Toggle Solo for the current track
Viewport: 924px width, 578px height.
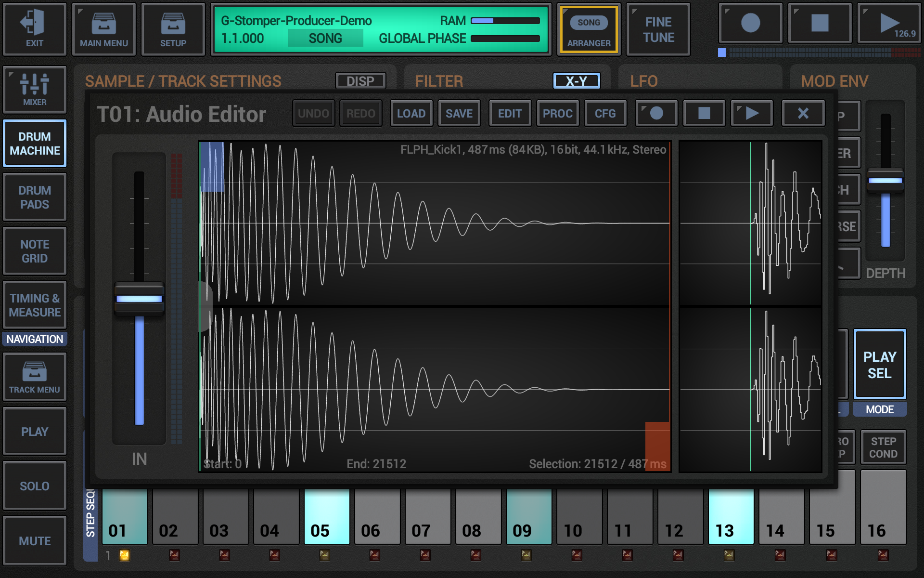click(x=34, y=486)
